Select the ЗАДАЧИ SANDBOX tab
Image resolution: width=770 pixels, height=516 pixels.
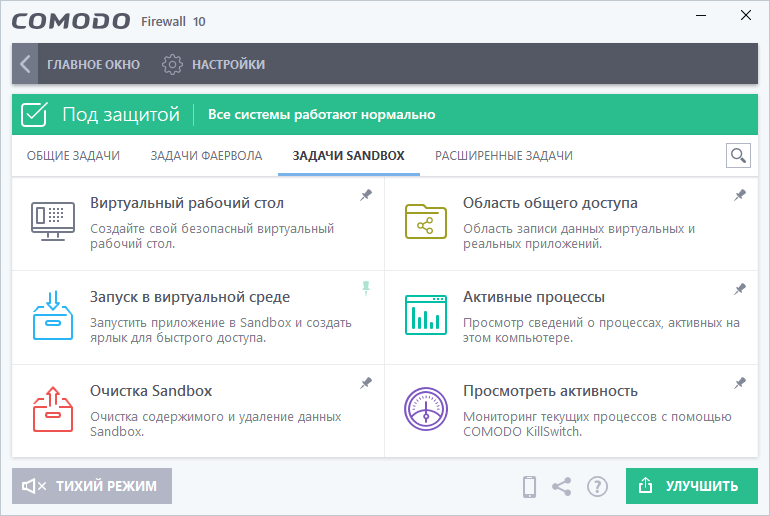tap(349, 156)
